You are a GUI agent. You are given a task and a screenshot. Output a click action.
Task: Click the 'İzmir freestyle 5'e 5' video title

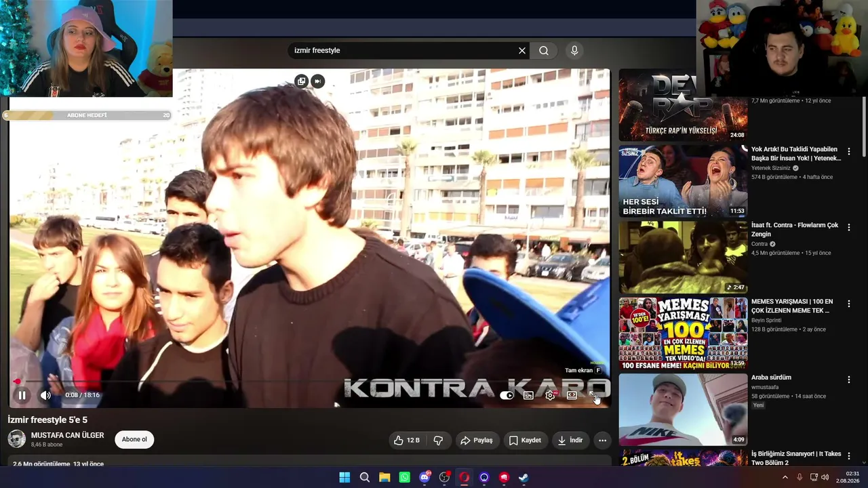(47, 420)
